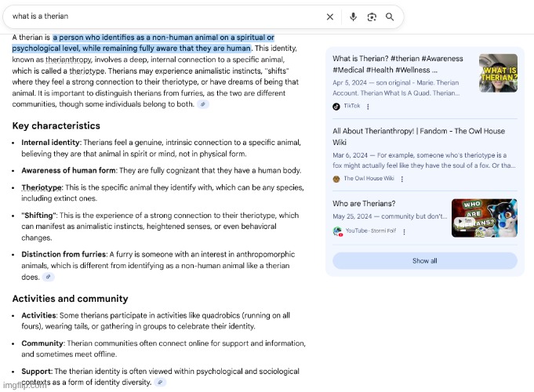Screen dimensions: 534x392
Task: Open three-dot menu beside The Owl House Wiki
Action: (x=402, y=179)
